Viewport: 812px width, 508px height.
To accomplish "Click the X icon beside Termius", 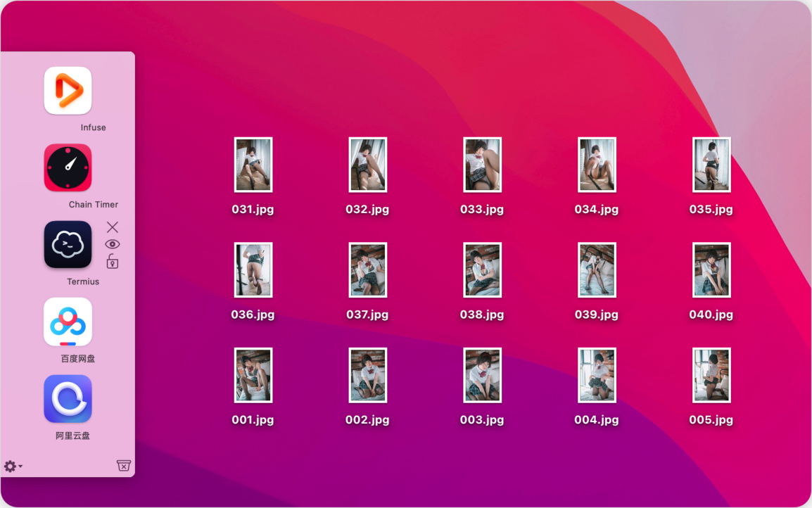I will [x=113, y=227].
